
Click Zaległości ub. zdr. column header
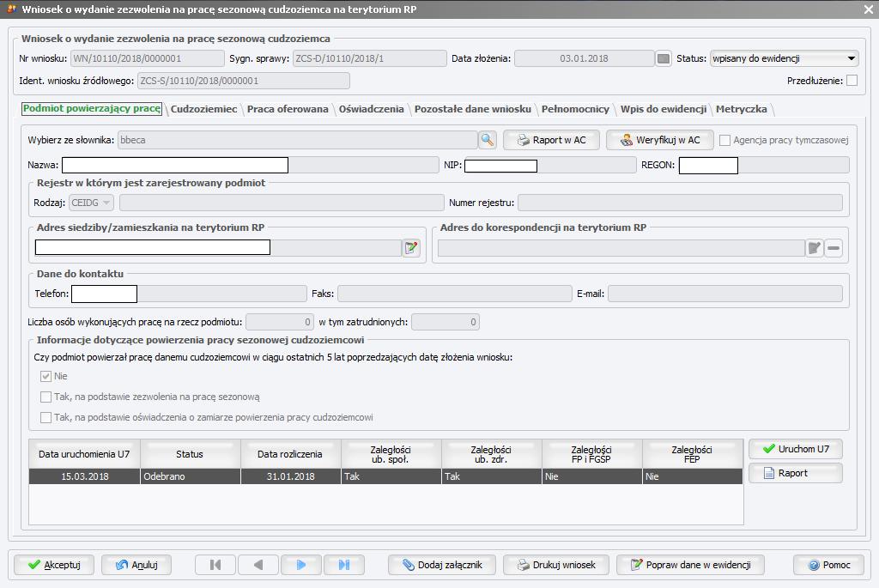(x=491, y=454)
